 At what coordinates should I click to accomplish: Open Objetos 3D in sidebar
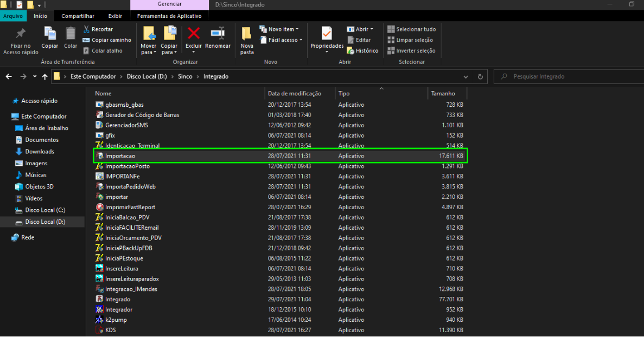coord(35,186)
